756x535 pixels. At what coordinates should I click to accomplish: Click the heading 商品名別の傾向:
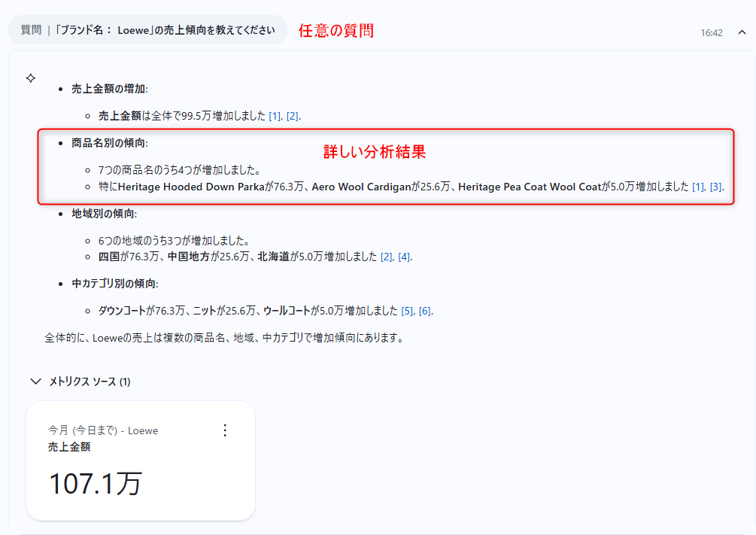pos(109,143)
